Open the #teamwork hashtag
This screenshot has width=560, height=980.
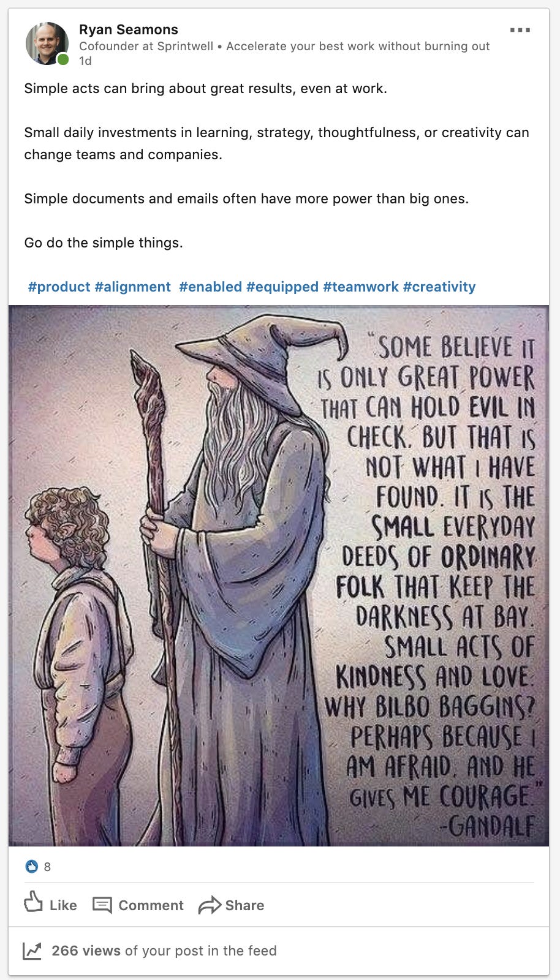pos(361,287)
